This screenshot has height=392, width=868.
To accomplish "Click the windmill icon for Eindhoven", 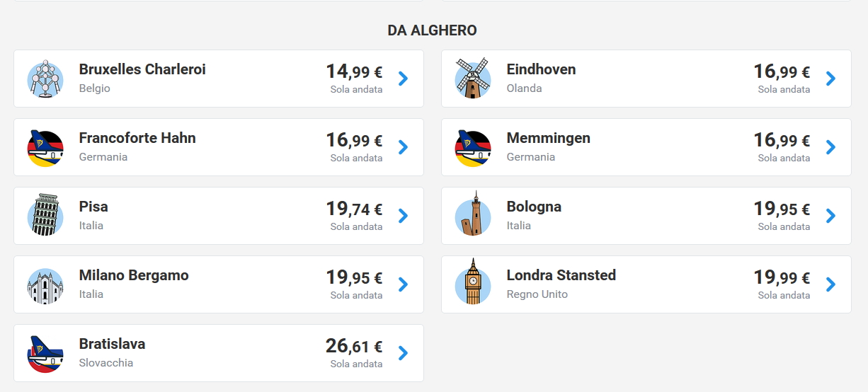I will pyautogui.click(x=473, y=79).
